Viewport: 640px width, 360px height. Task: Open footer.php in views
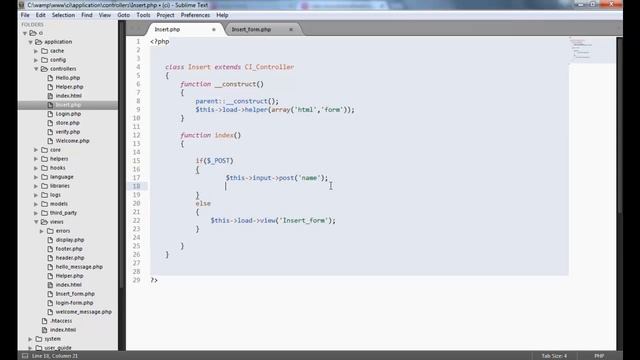[69, 249]
